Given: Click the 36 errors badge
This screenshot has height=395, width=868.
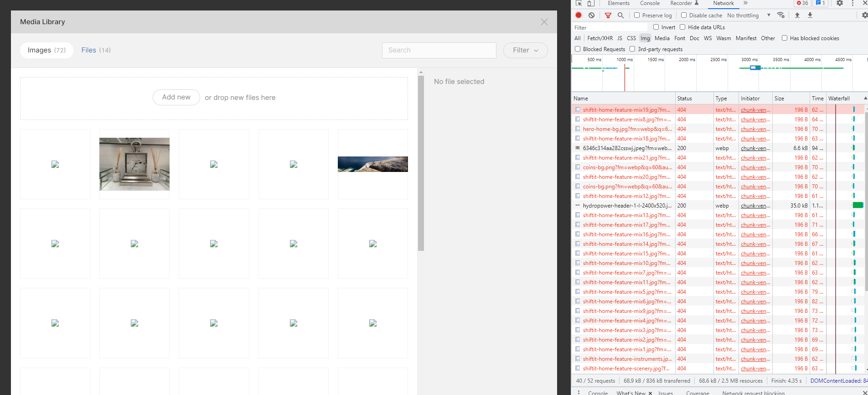Looking at the screenshot, I should [x=802, y=3].
